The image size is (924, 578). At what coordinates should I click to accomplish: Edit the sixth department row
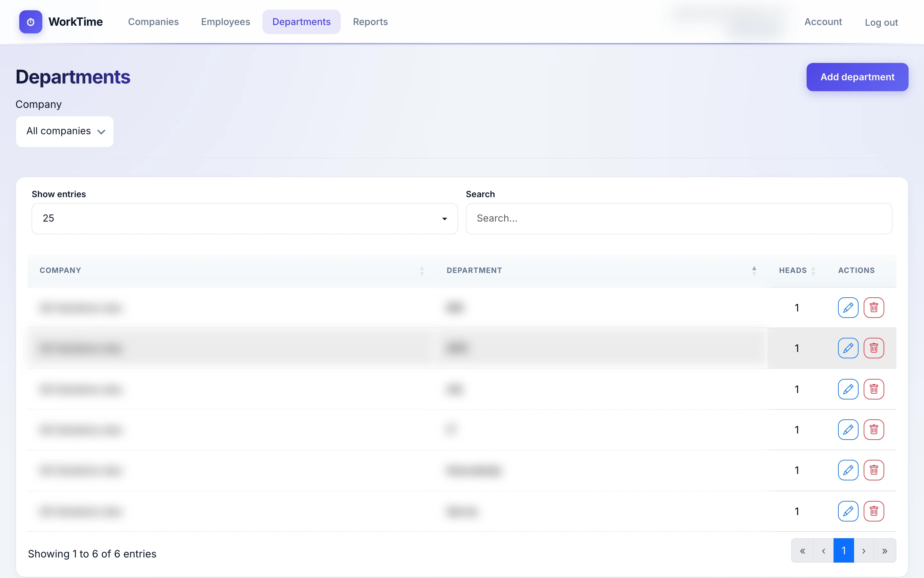coord(848,511)
